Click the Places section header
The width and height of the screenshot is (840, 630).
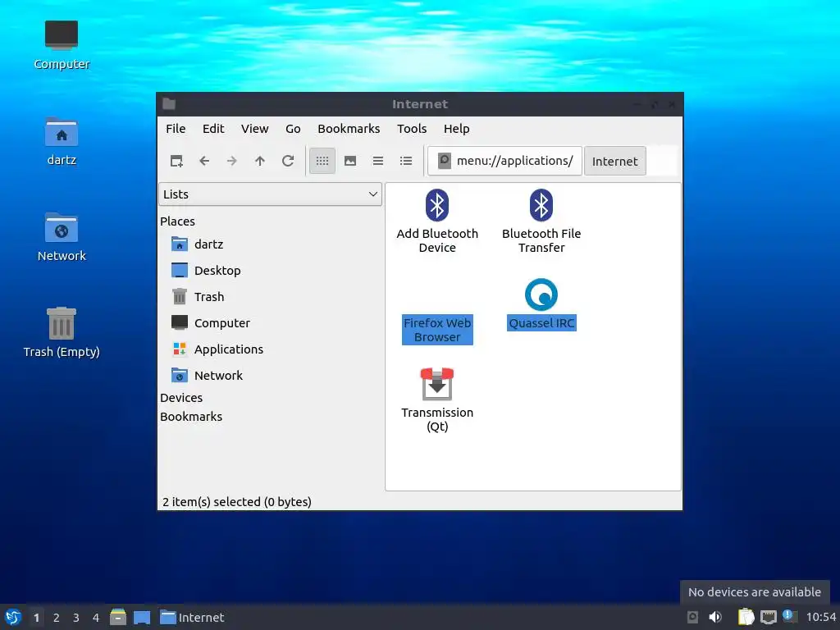(177, 221)
